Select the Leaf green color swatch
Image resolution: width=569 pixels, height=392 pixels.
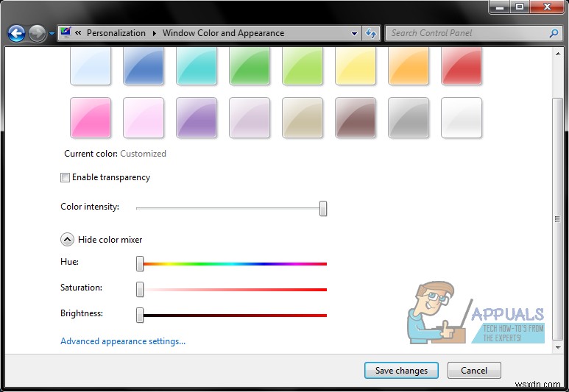pyautogui.click(x=250, y=65)
